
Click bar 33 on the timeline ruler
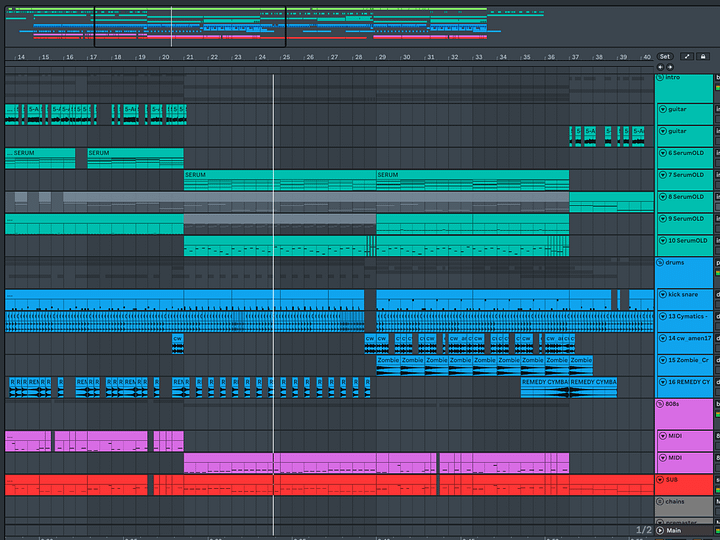pos(478,57)
